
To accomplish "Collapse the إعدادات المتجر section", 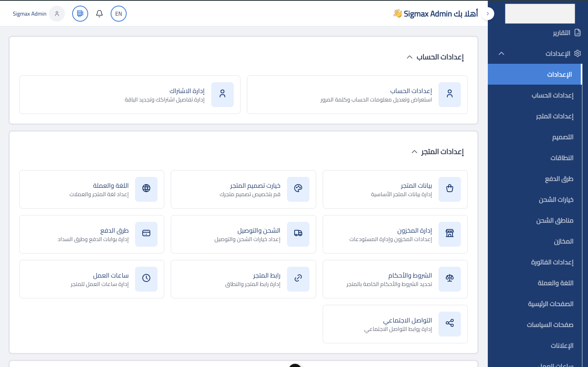I will (414, 152).
